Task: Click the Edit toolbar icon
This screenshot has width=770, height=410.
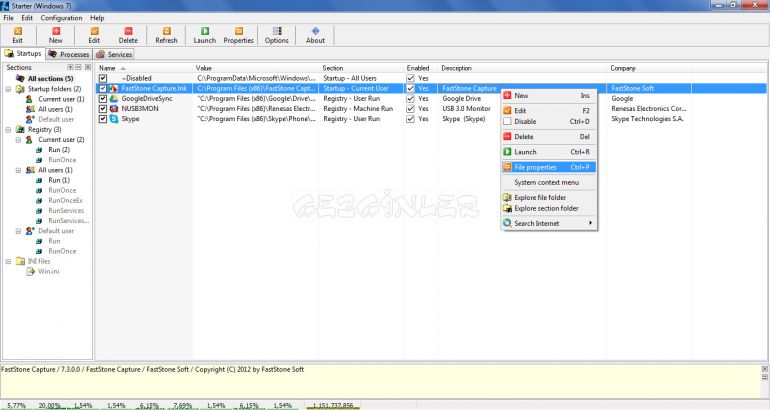Action: coord(94,31)
